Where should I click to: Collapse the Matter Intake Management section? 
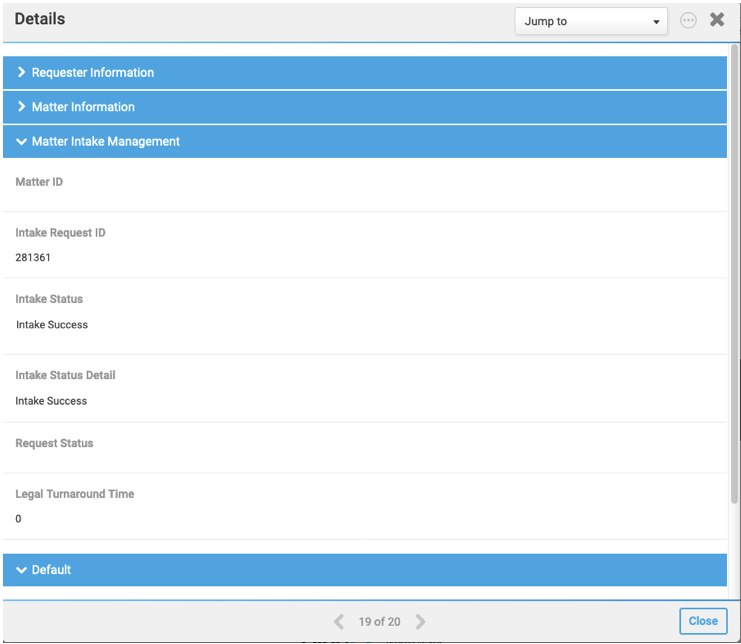tap(365, 142)
